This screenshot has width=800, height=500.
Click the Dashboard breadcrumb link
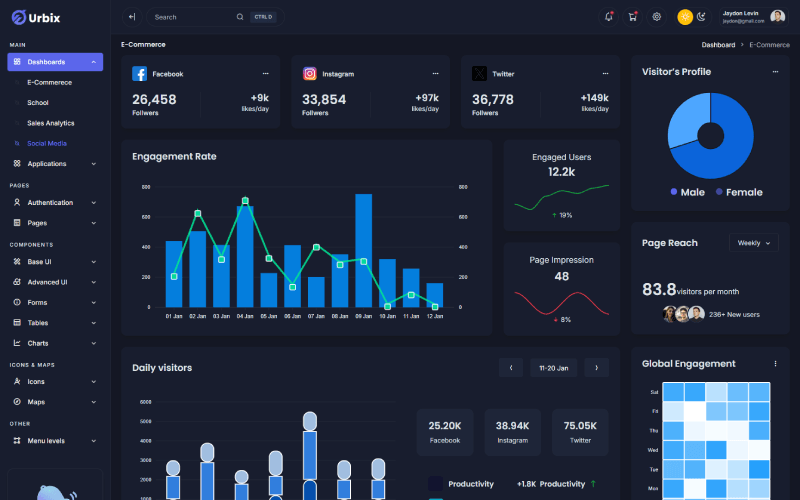718,45
